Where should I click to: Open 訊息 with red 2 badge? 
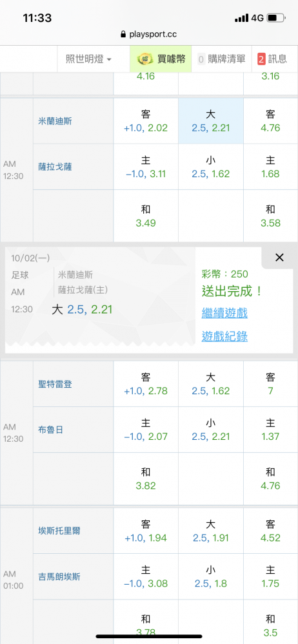(x=272, y=59)
